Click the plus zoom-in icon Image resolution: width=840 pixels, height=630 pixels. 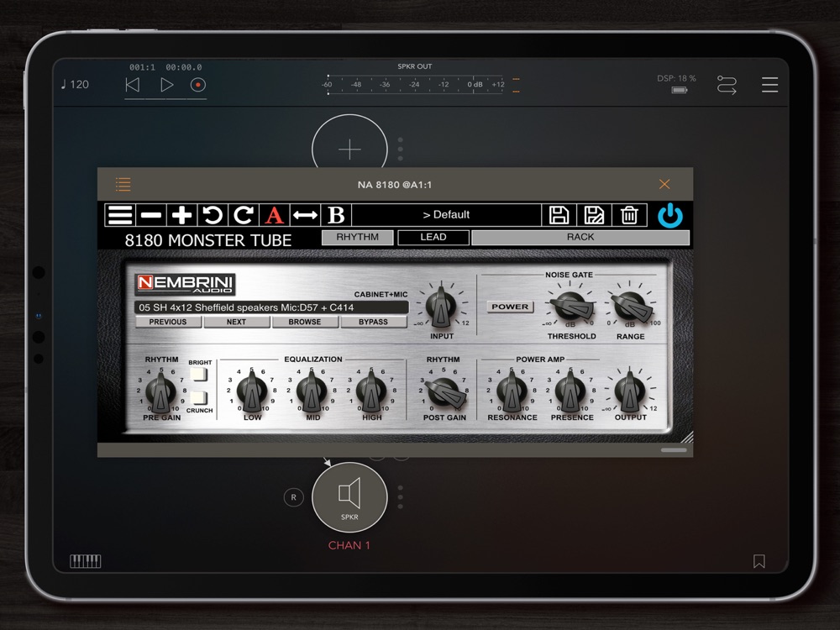(x=182, y=215)
